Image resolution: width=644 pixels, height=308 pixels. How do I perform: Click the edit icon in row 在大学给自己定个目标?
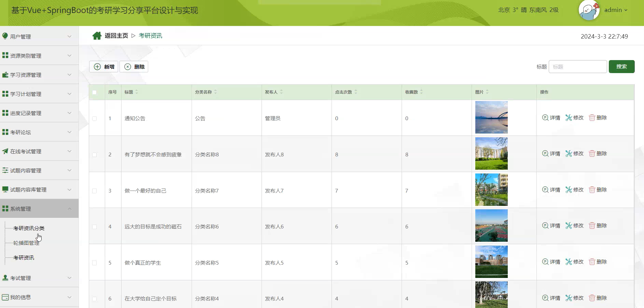(569, 298)
